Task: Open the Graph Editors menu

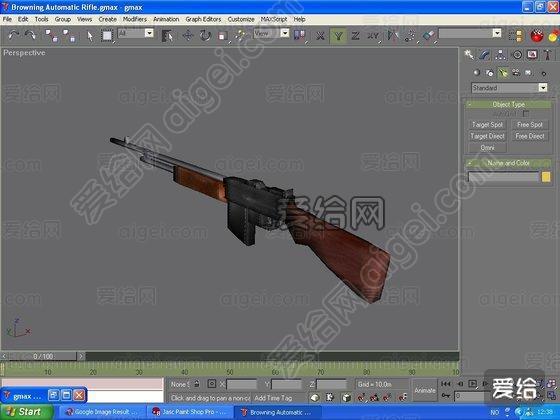Action: [203, 19]
